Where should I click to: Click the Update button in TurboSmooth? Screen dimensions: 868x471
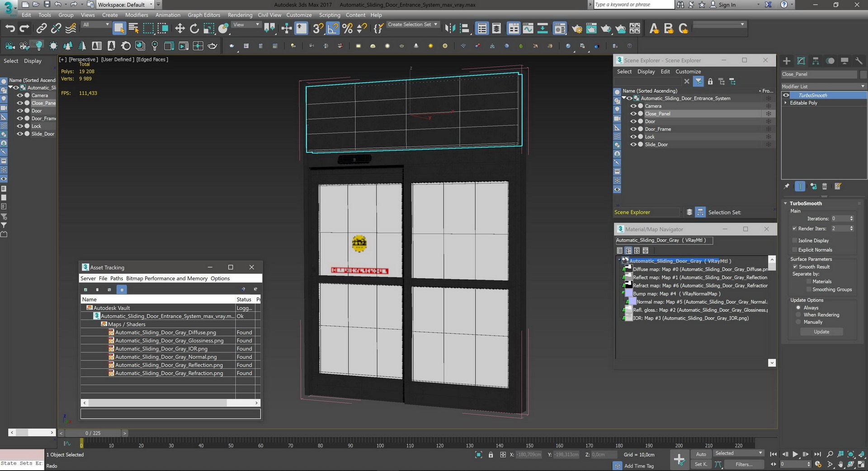point(821,332)
